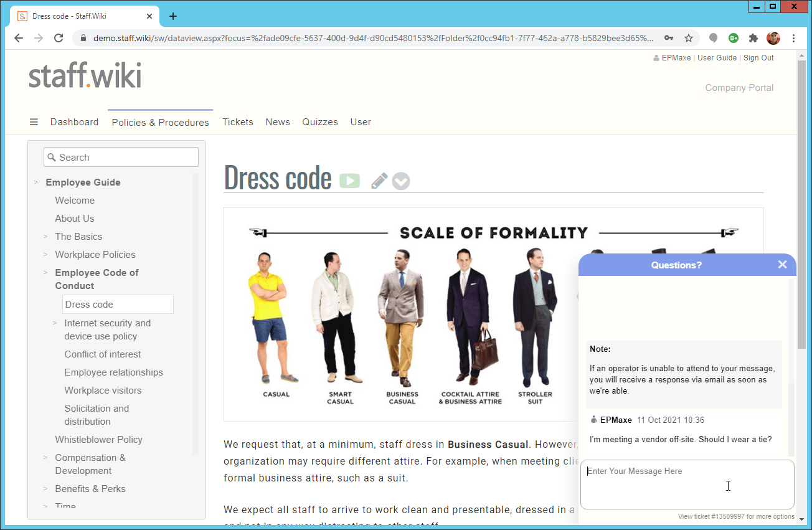Click the magnifier icon in the Search box
The image size is (812, 530).
point(52,158)
